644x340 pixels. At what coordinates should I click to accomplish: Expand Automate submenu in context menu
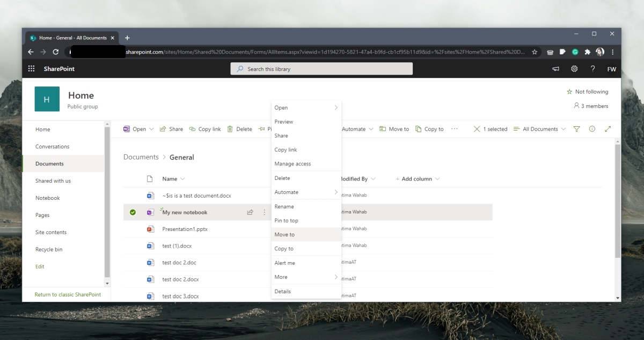336,192
